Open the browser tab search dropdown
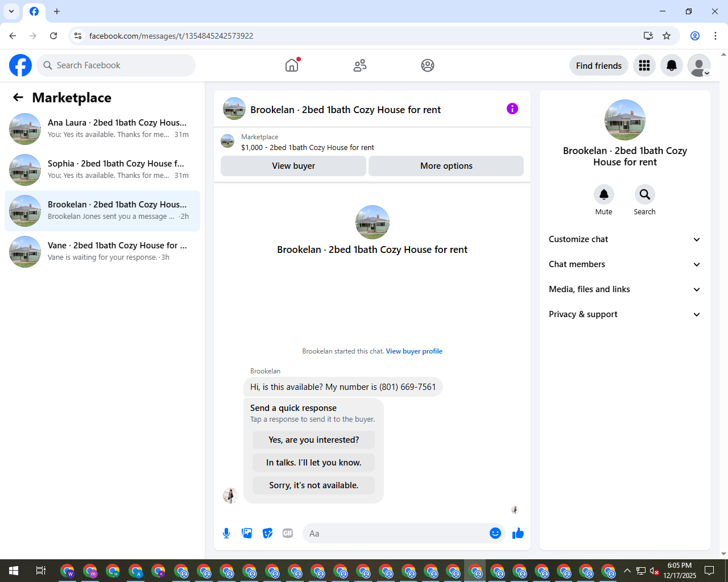The width and height of the screenshot is (728, 582). click(11, 11)
